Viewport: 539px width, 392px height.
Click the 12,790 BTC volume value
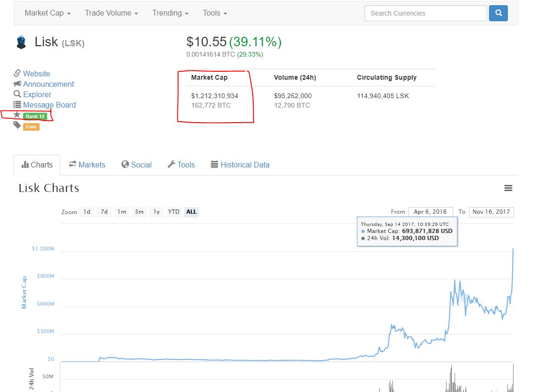coord(292,105)
